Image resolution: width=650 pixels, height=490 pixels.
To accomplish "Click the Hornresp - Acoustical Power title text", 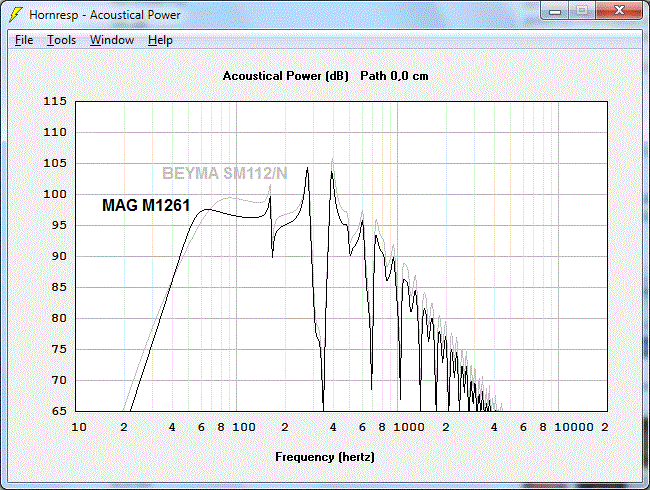I will click(105, 15).
